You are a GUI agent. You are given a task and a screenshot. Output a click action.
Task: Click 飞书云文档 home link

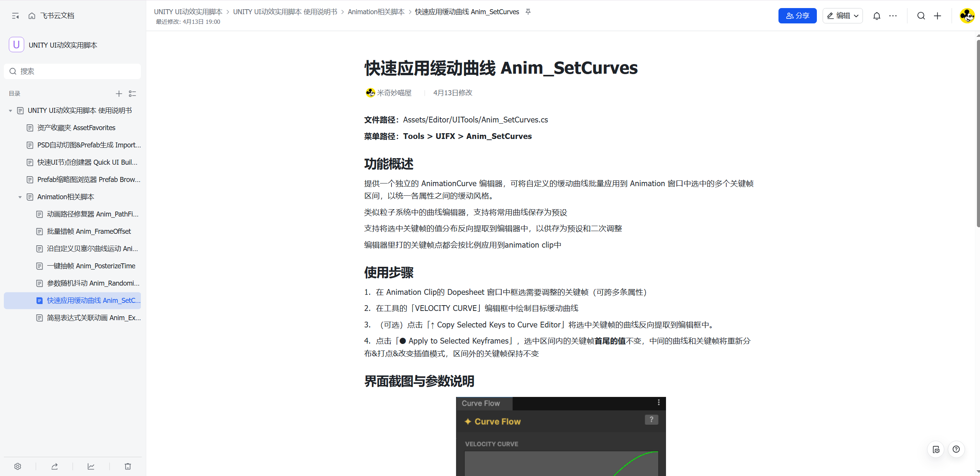[x=57, y=16]
